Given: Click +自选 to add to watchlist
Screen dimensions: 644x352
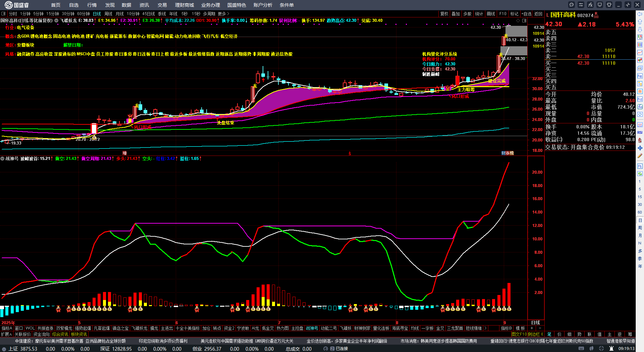Looking at the screenshot, I should tap(526, 14).
